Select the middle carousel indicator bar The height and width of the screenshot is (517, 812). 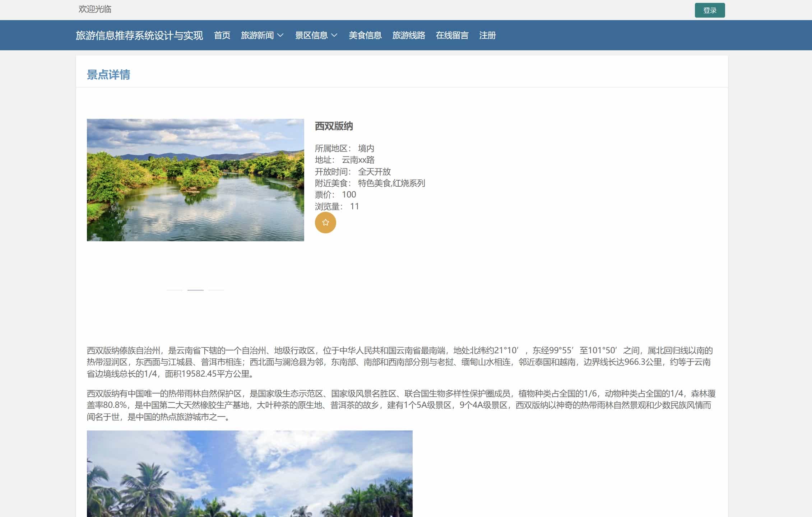195,290
